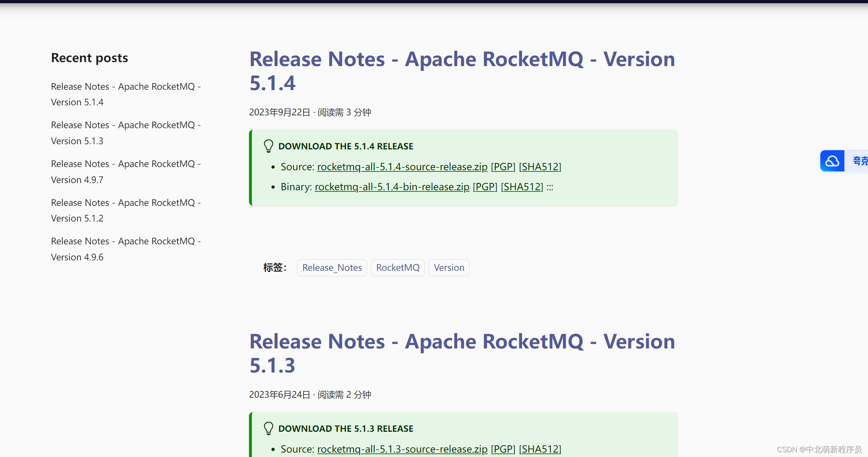Click the 标签 label
Screen dimensions: 868x457
click(275, 268)
